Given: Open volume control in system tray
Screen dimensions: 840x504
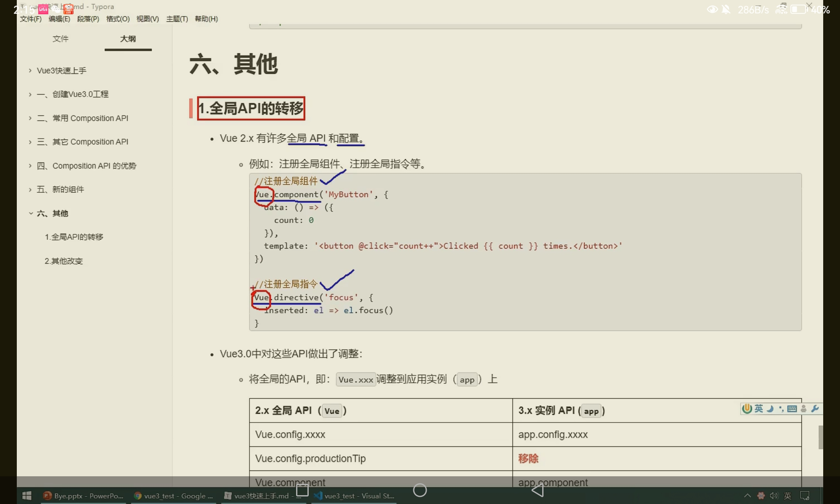Looking at the screenshot, I should 774,496.
